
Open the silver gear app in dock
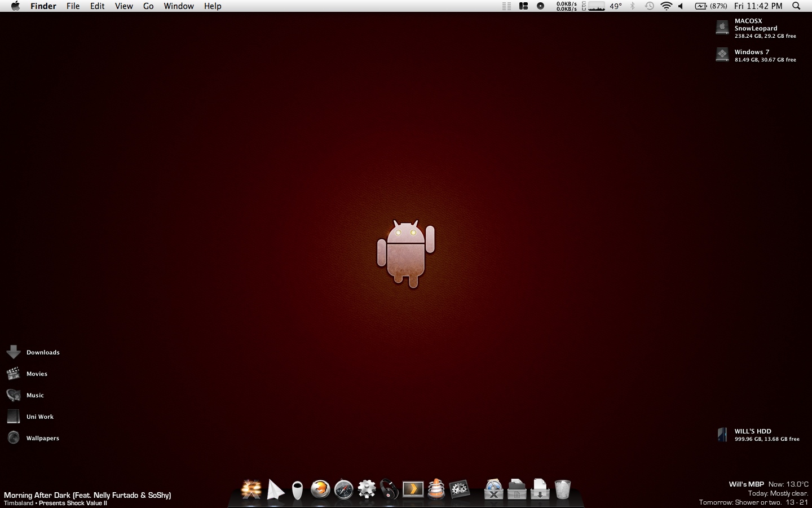tap(367, 489)
